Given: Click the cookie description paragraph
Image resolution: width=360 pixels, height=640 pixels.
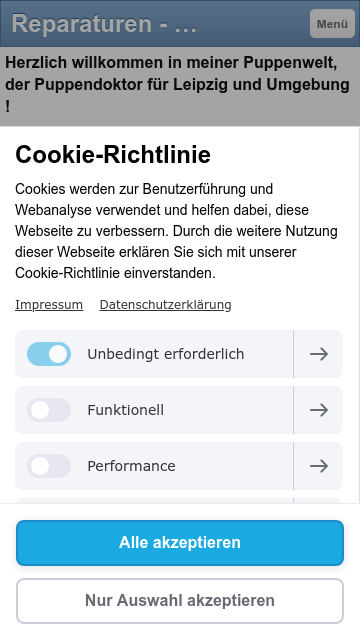Looking at the screenshot, I should pyautogui.click(x=176, y=231).
